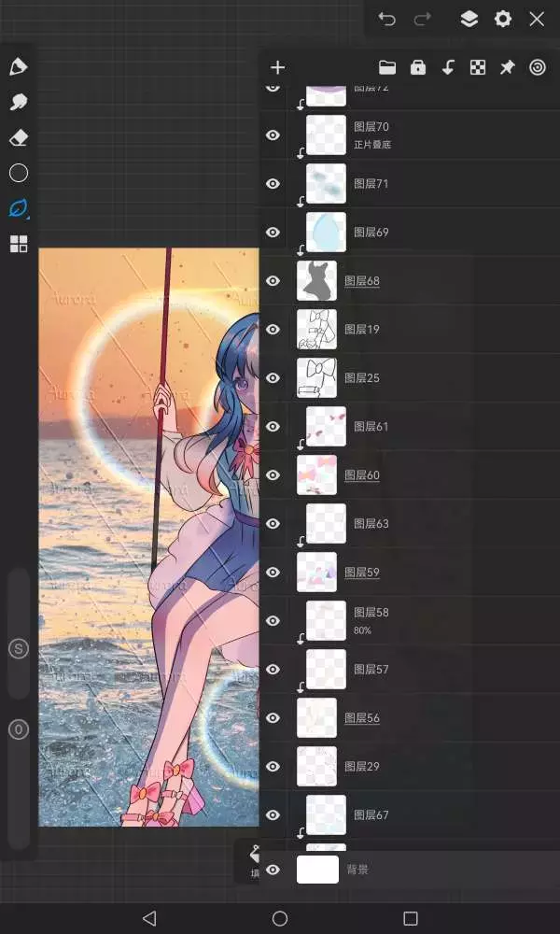Open blend mode 正片叠底 on 图层70
The width and height of the screenshot is (560, 934).
click(x=372, y=145)
